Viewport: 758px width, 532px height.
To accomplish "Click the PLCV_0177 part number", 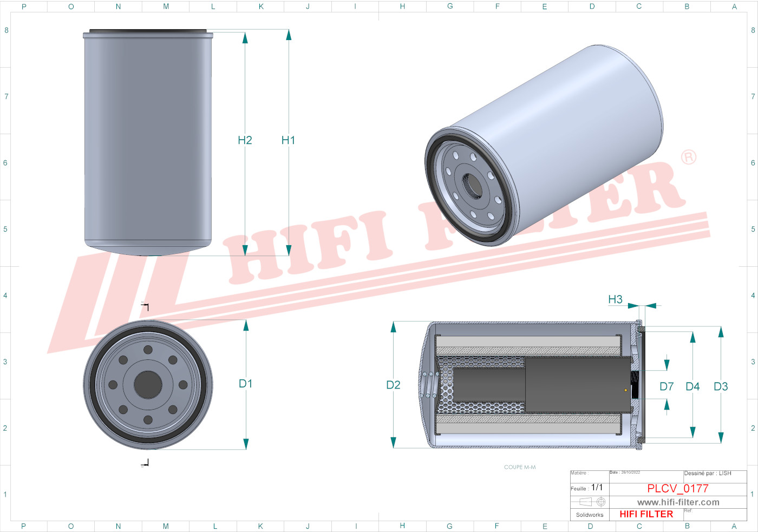I will pyautogui.click(x=677, y=488).
